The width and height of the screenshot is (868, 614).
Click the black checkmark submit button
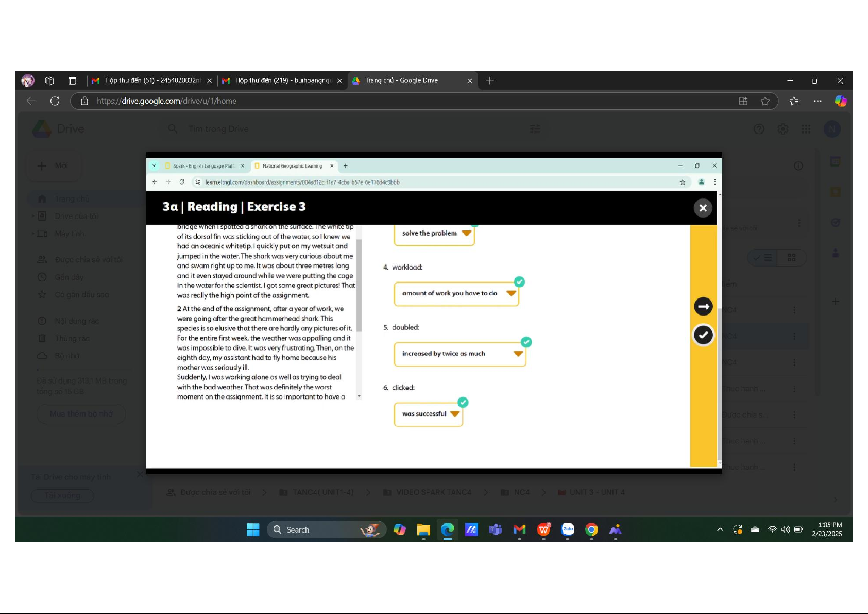pyautogui.click(x=703, y=335)
